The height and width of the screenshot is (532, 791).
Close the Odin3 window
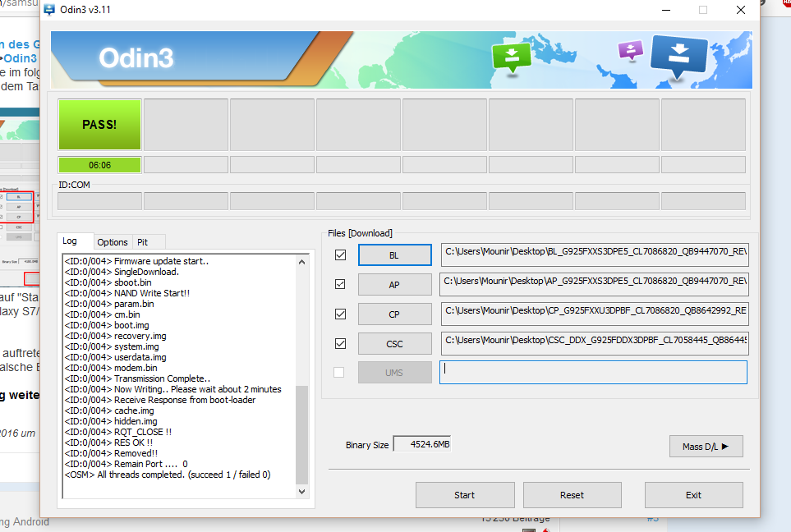741,10
